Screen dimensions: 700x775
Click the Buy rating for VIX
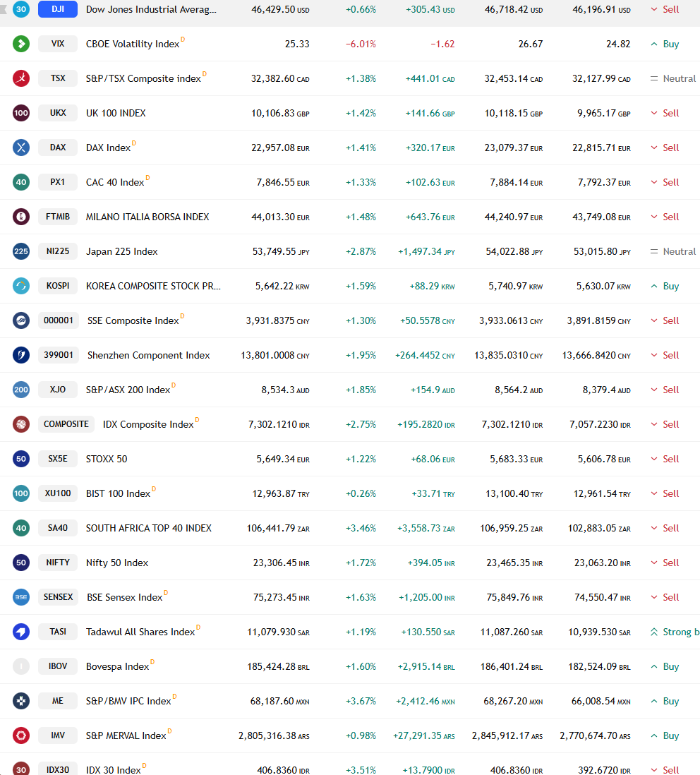(665, 44)
